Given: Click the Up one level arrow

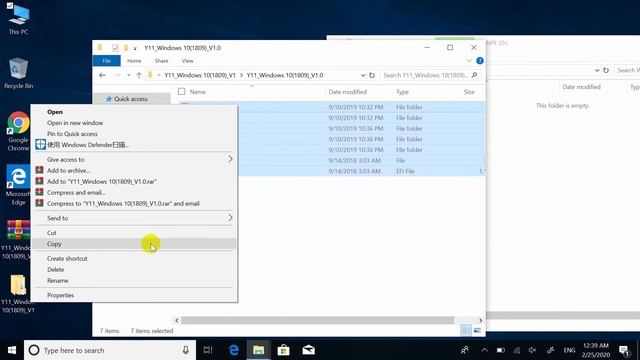Looking at the screenshot, I should (x=139, y=75).
